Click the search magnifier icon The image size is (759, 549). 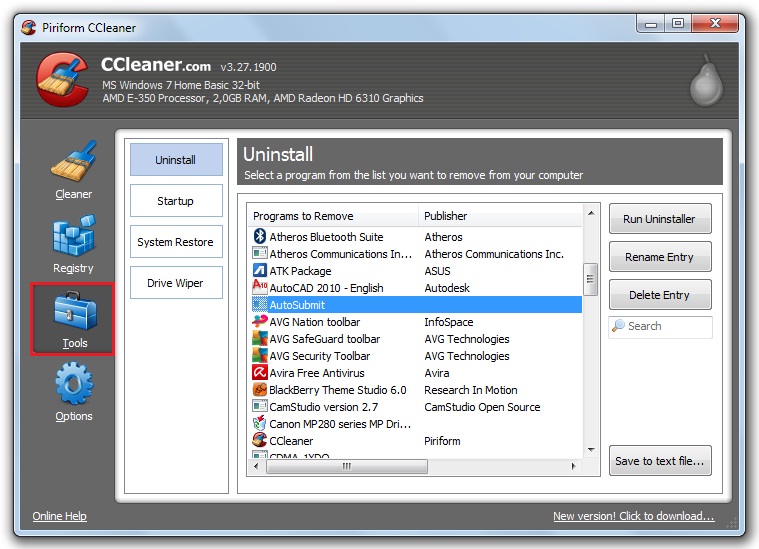click(618, 326)
